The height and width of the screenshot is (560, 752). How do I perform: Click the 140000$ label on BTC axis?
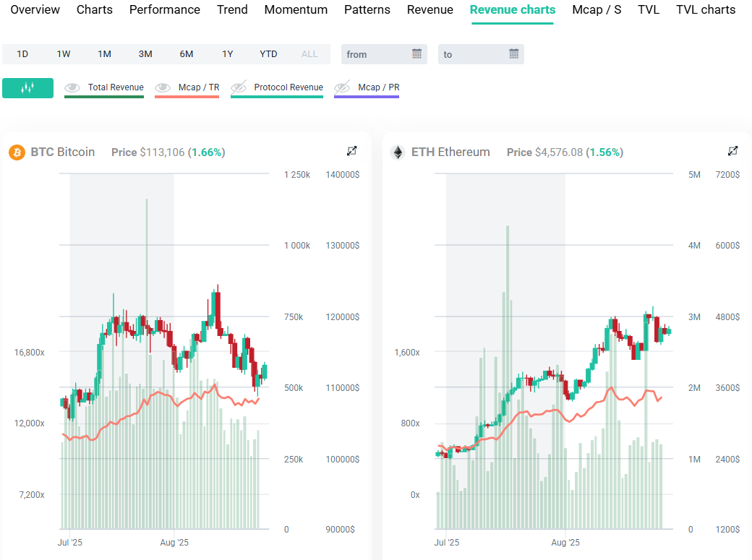tap(343, 175)
